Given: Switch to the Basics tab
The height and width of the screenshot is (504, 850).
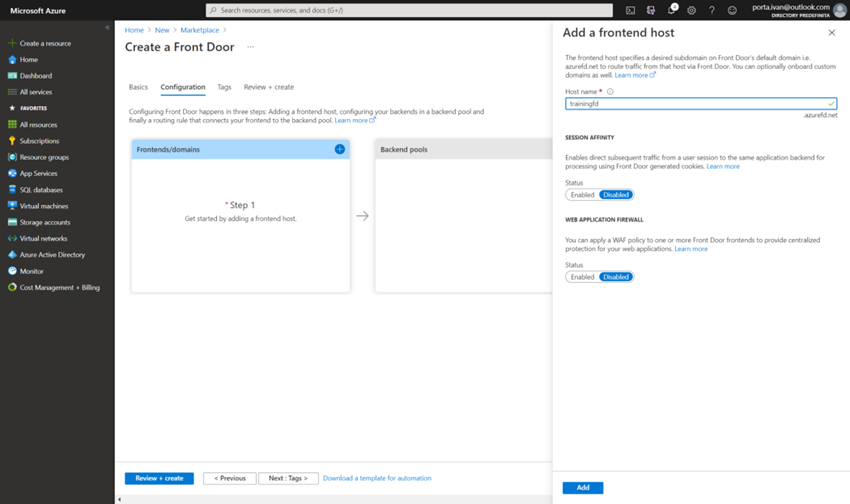Looking at the screenshot, I should tap(138, 87).
